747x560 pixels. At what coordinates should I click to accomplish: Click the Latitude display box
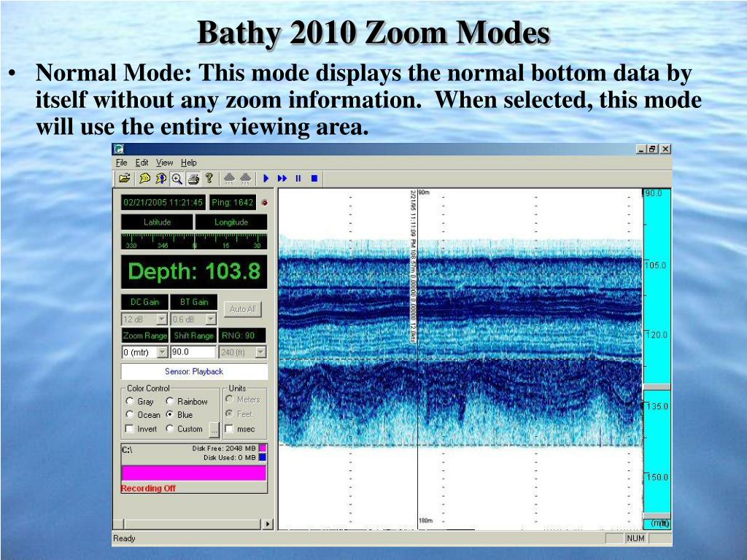158,222
